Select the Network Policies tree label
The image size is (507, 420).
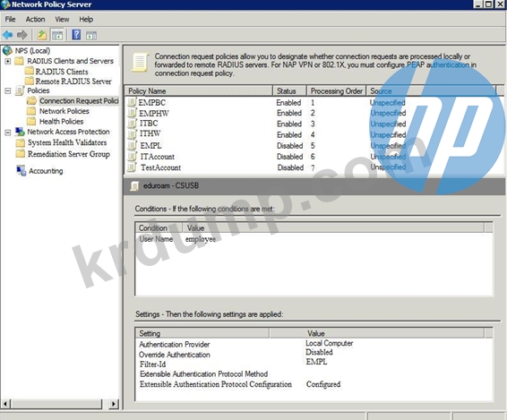pos(64,111)
